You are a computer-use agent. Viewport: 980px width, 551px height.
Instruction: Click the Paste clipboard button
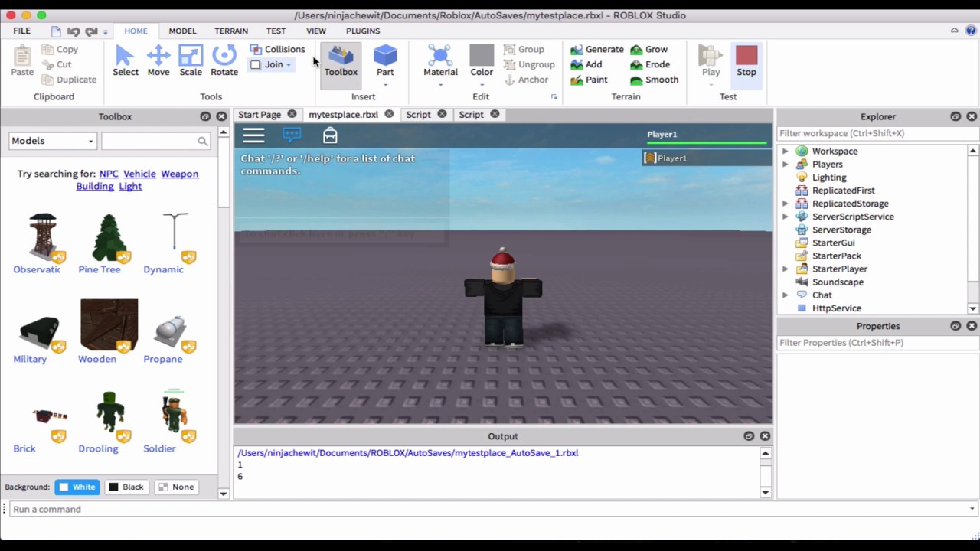pyautogui.click(x=22, y=61)
